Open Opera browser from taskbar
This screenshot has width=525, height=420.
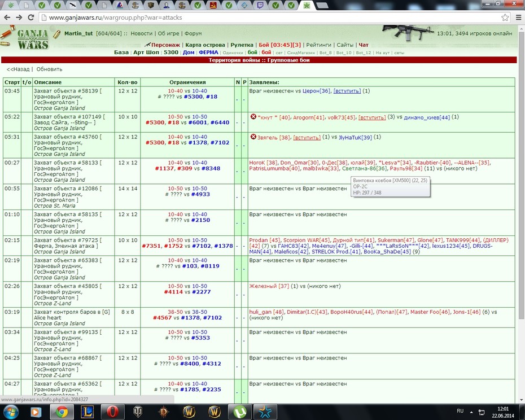click(x=112, y=412)
